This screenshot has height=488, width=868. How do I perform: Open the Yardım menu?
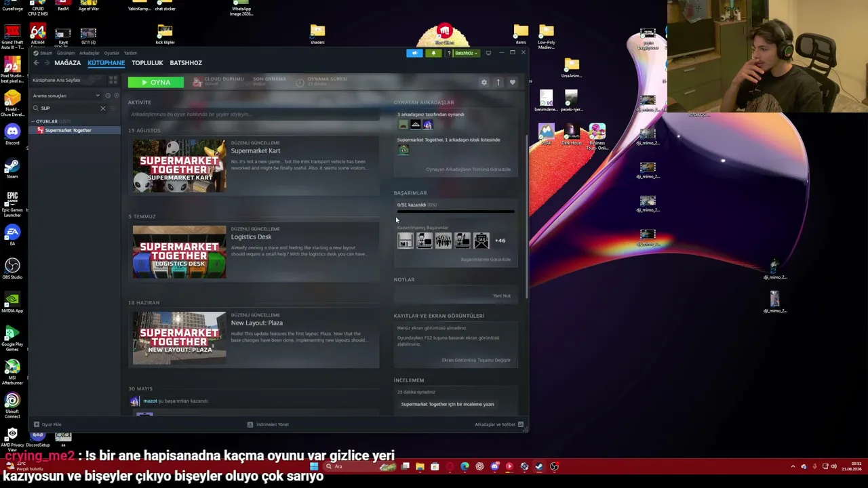(130, 53)
